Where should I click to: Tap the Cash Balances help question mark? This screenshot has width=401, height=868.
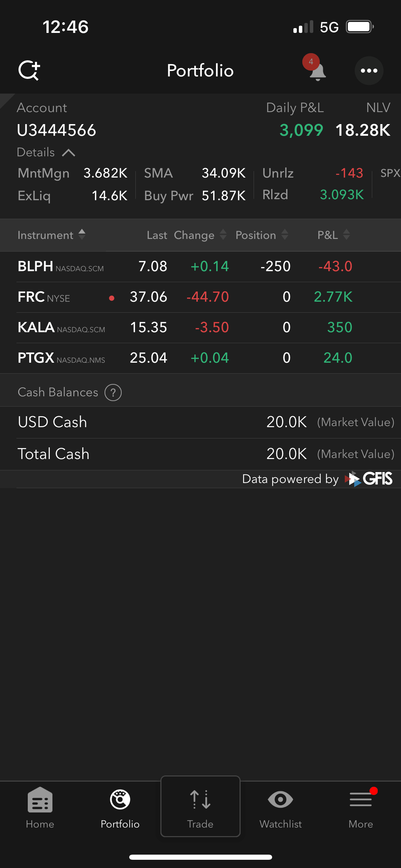[113, 393]
